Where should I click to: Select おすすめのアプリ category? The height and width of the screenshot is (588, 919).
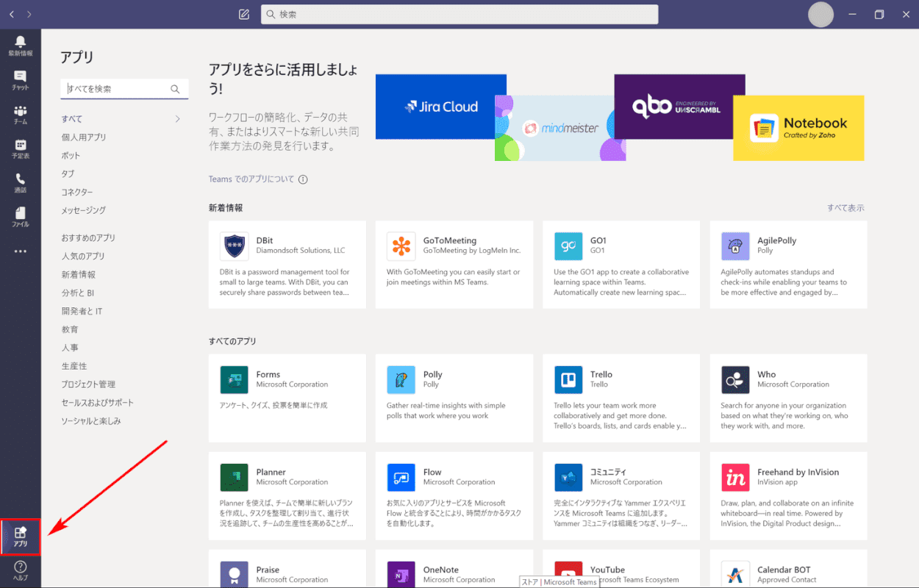click(x=88, y=238)
